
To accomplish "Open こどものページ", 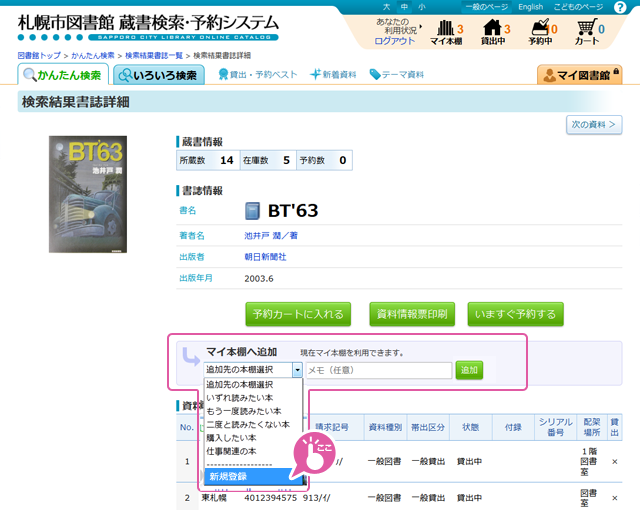I will (578, 7).
